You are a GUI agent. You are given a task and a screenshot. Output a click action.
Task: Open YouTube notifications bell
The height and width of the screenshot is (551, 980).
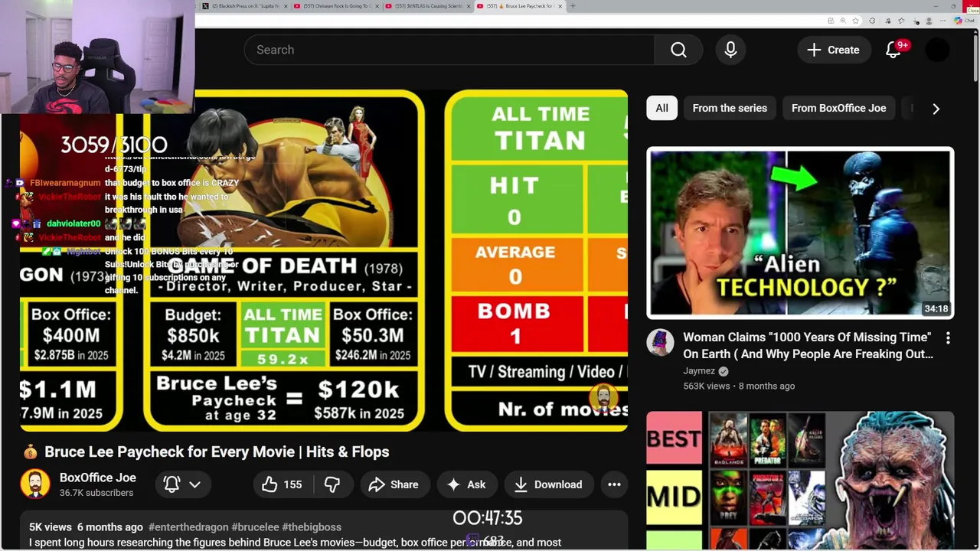tap(893, 50)
